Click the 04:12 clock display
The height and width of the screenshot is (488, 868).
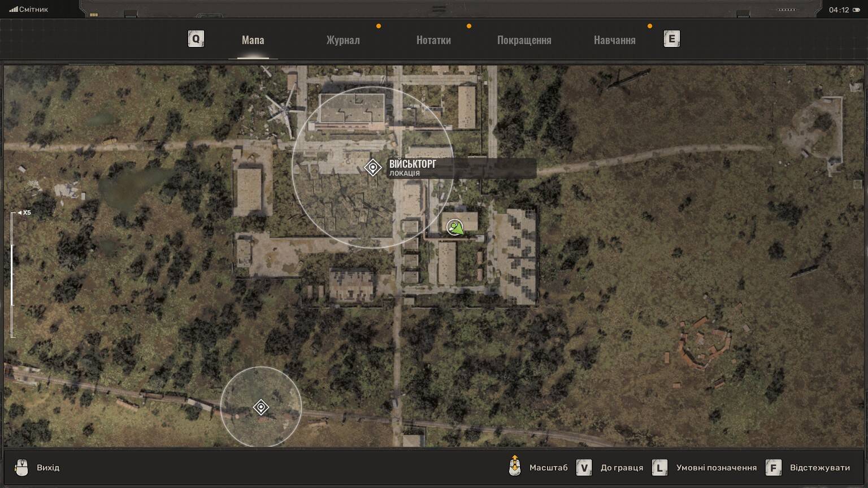tap(839, 10)
